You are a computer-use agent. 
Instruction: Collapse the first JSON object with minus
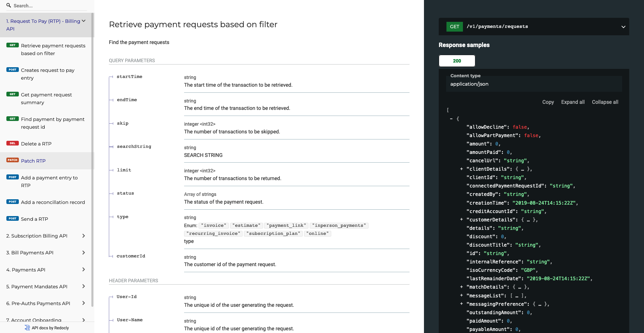click(x=451, y=119)
